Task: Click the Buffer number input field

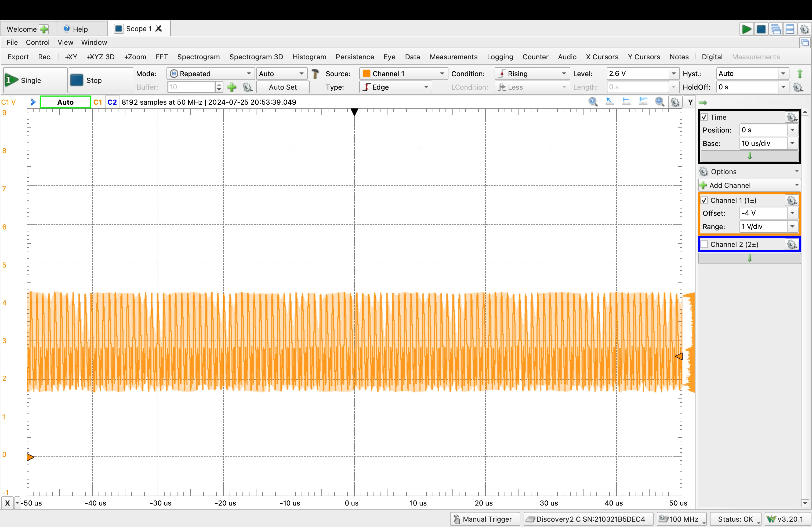Action: pyautogui.click(x=191, y=87)
